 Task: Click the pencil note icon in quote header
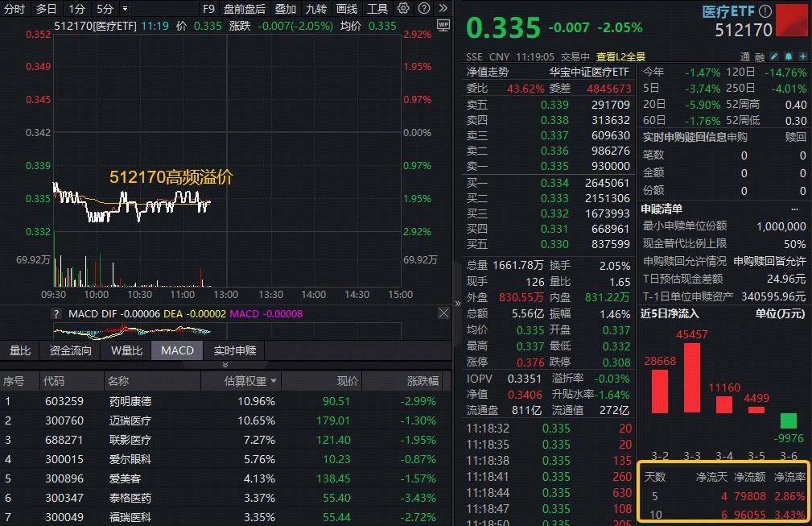coord(774,57)
